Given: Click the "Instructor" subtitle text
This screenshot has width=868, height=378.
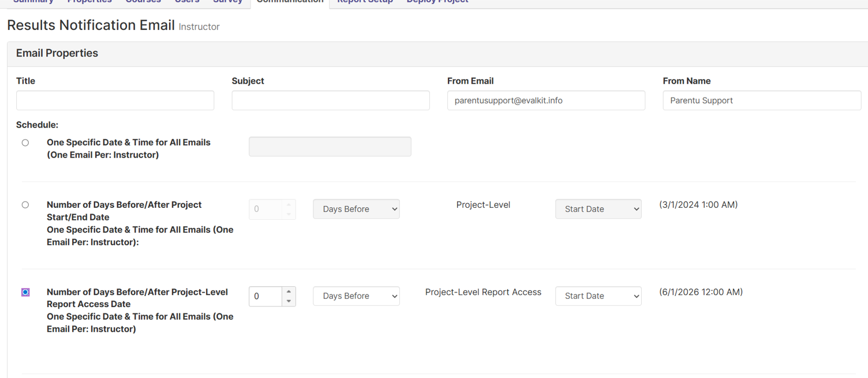Looking at the screenshot, I should (199, 27).
